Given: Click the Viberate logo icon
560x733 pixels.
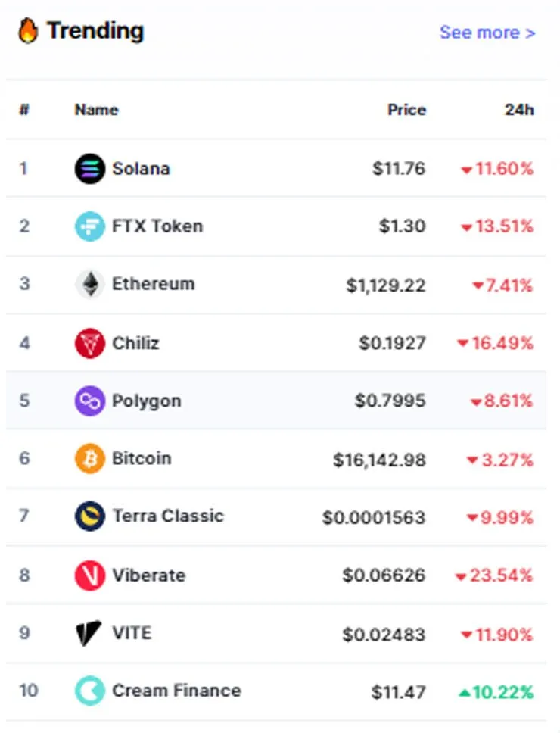Looking at the screenshot, I should point(89,575).
